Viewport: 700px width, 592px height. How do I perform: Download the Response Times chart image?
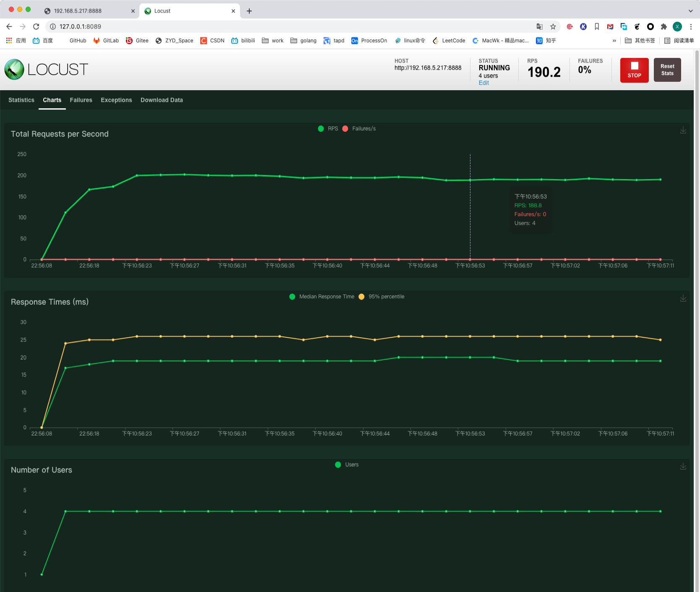(683, 298)
